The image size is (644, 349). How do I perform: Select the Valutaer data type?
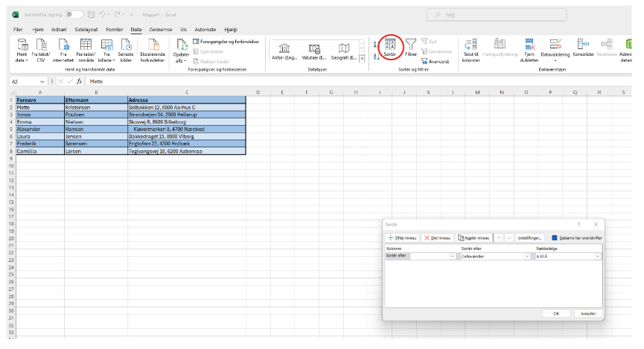(x=314, y=52)
